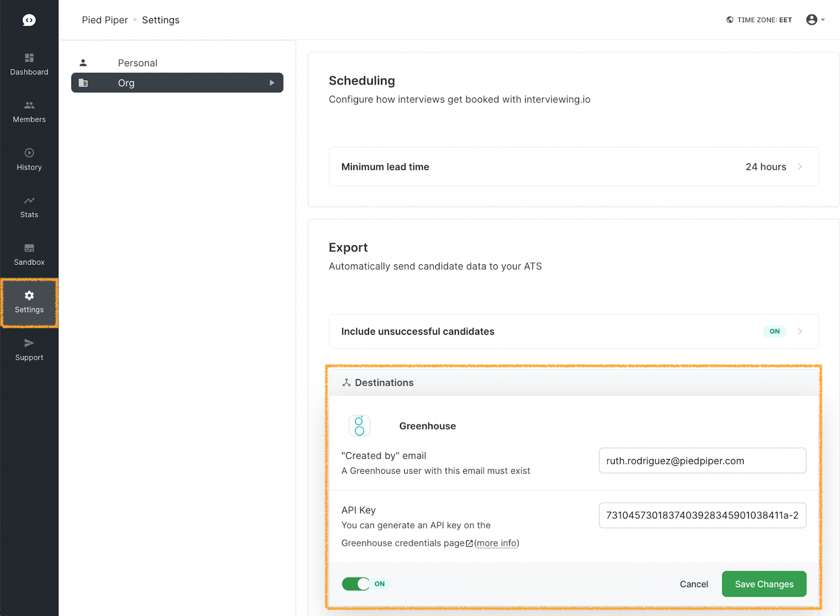Click Support label in sidebar
This screenshot has width=840, height=616.
pyautogui.click(x=29, y=357)
